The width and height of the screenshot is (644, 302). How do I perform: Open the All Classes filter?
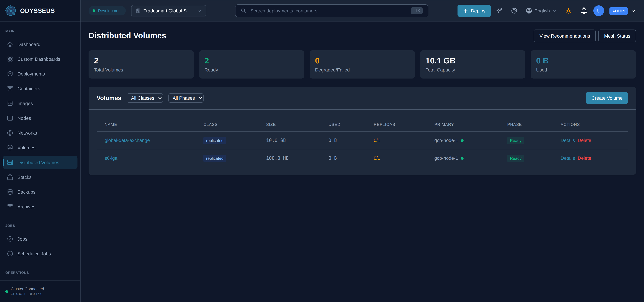click(145, 98)
